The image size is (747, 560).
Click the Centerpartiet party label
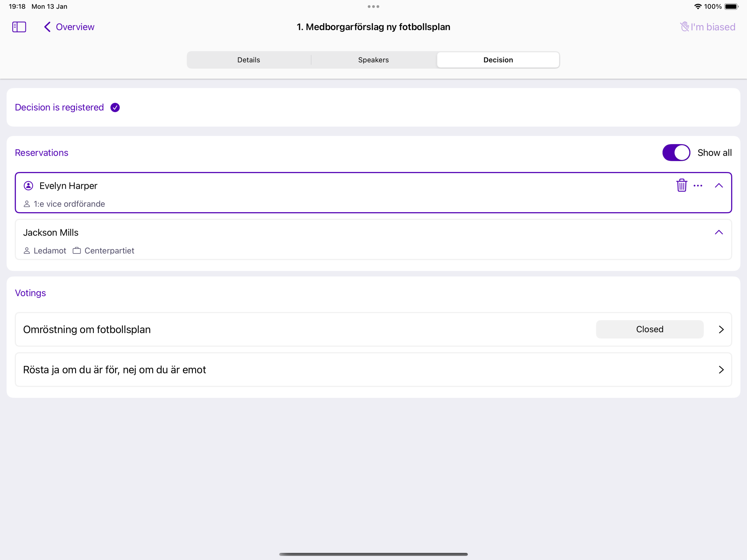109,250
